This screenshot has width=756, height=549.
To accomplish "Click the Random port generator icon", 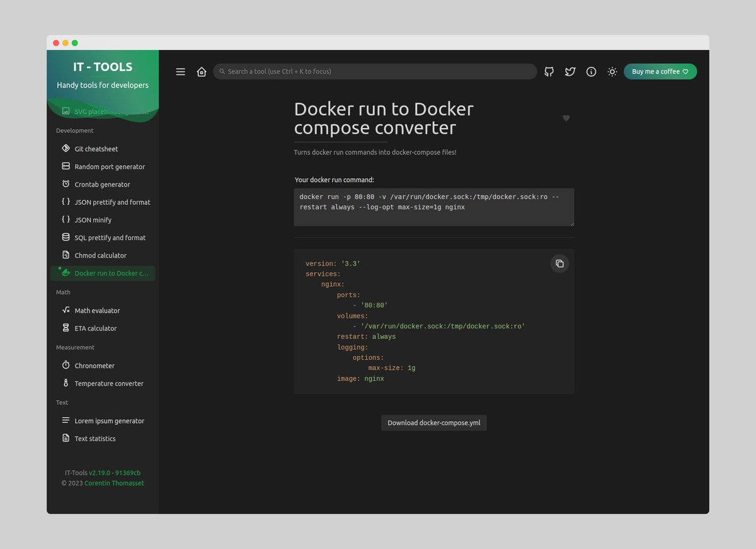I will [66, 166].
